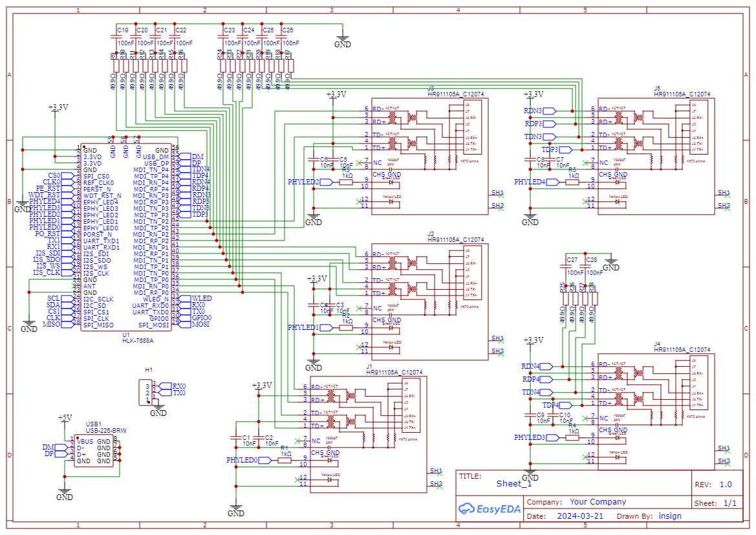
Task: Click the J5 connector designator
Action: 657,88
